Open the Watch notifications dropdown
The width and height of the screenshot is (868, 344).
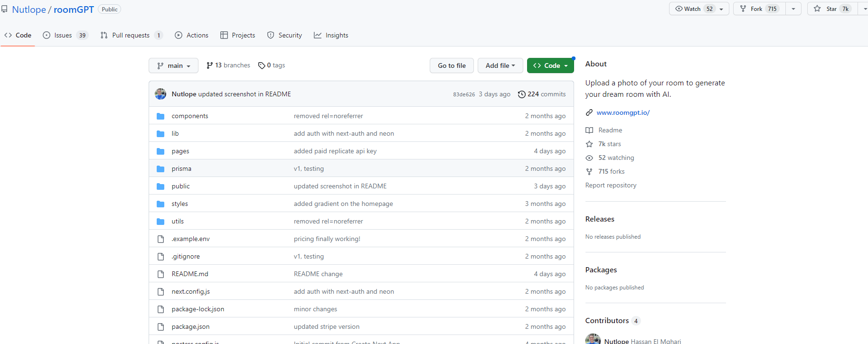pos(699,9)
